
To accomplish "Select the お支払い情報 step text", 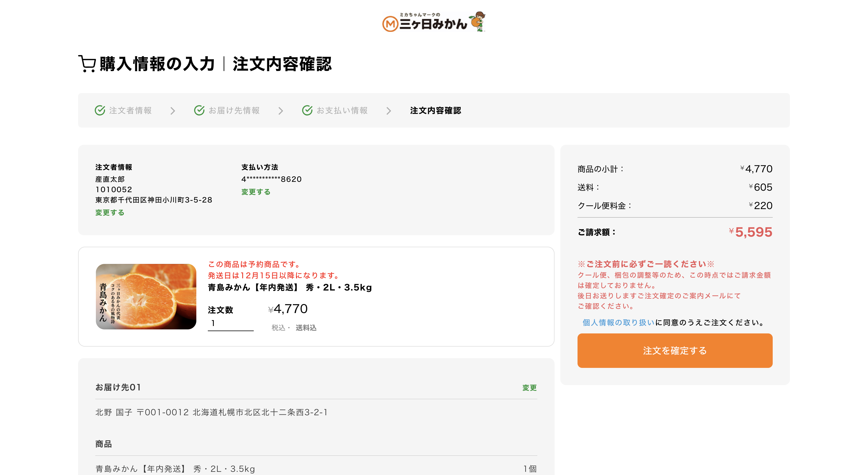I will pos(342,110).
